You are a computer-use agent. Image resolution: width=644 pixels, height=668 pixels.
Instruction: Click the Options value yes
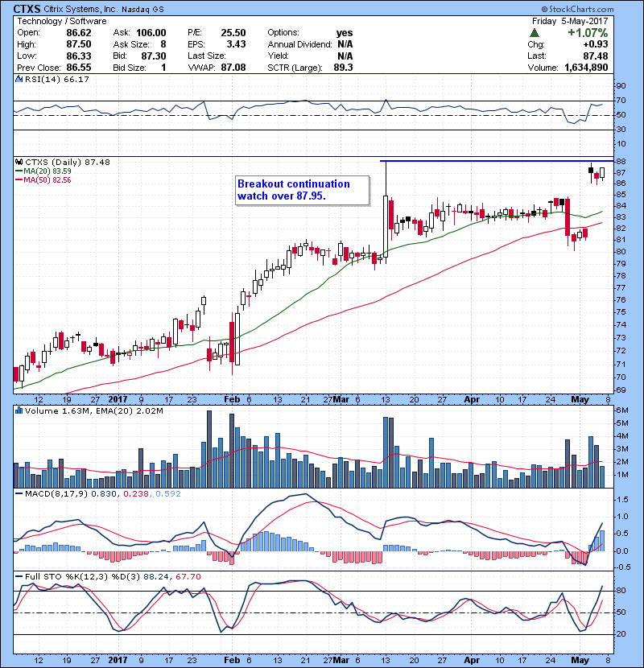pyautogui.click(x=345, y=33)
